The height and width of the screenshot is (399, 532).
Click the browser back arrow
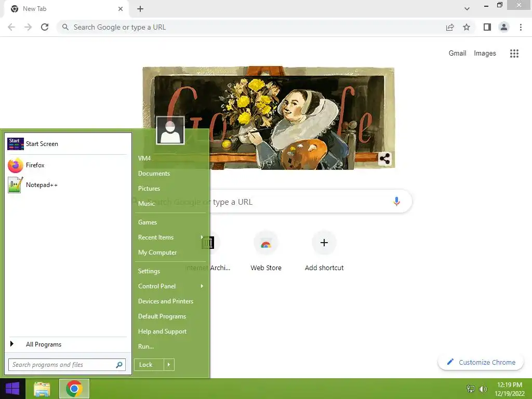coord(11,27)
